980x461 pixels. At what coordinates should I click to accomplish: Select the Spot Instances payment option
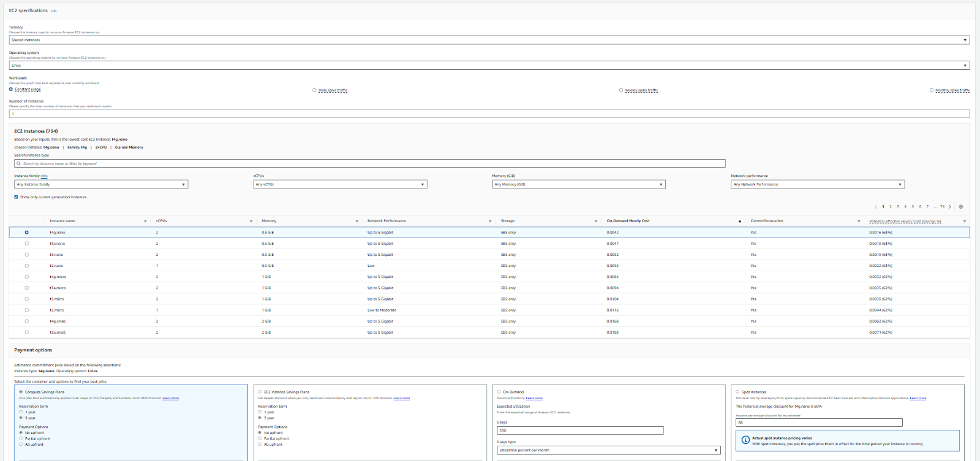(x=737, y=392)
